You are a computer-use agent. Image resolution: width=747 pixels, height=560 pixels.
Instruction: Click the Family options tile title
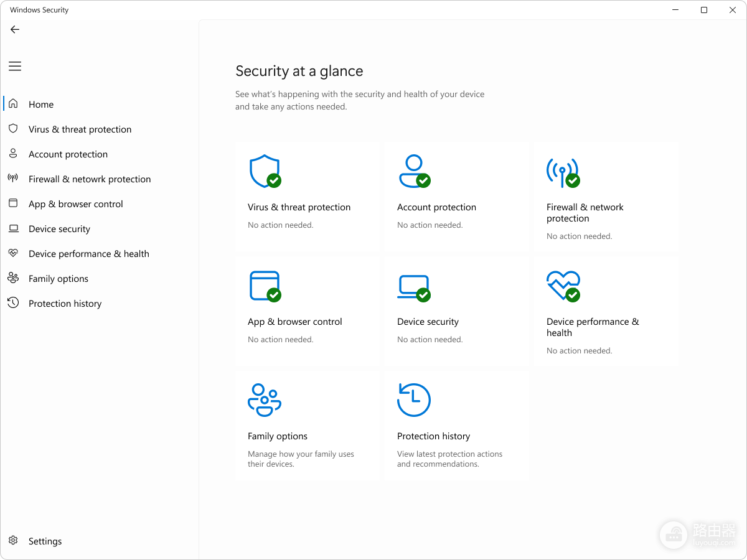pyautogui.click(x=278, y=436)
